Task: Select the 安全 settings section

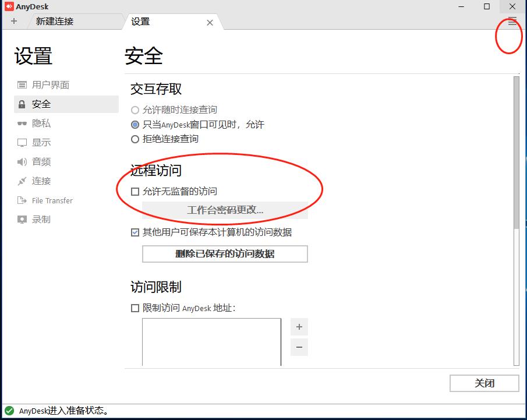Action: pos(66,104)
